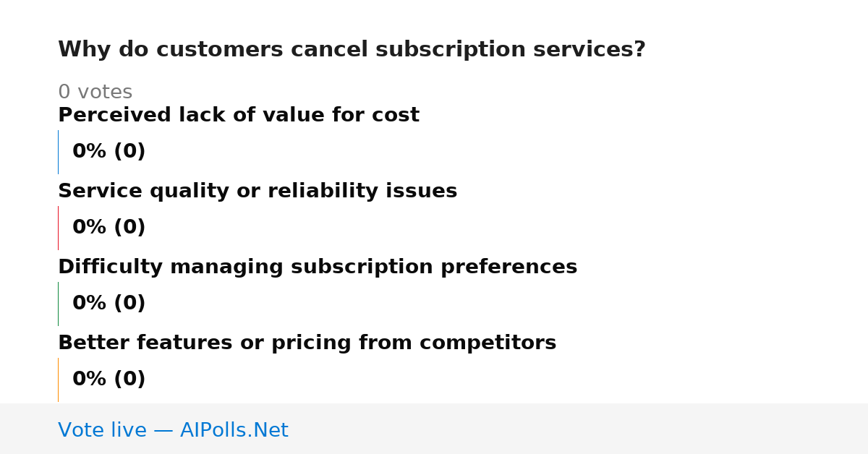868x454 pixels.
Task: Click the 0% (0) result under better features
Action: [x=109, y=380]
